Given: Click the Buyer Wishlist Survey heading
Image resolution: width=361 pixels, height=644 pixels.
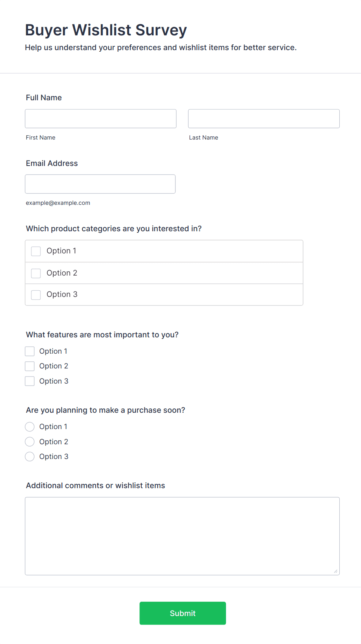Looking at the screenshot, I should pos(106,30).
